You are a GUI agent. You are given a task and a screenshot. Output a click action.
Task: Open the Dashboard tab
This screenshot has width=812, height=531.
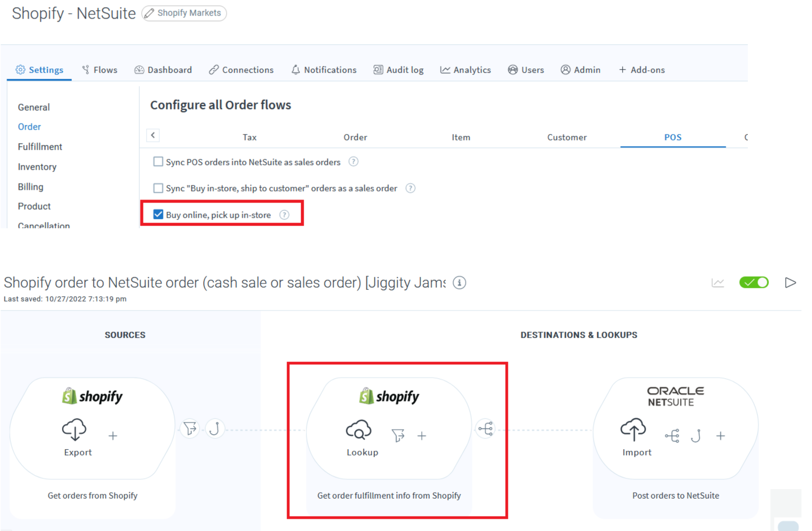163,70
